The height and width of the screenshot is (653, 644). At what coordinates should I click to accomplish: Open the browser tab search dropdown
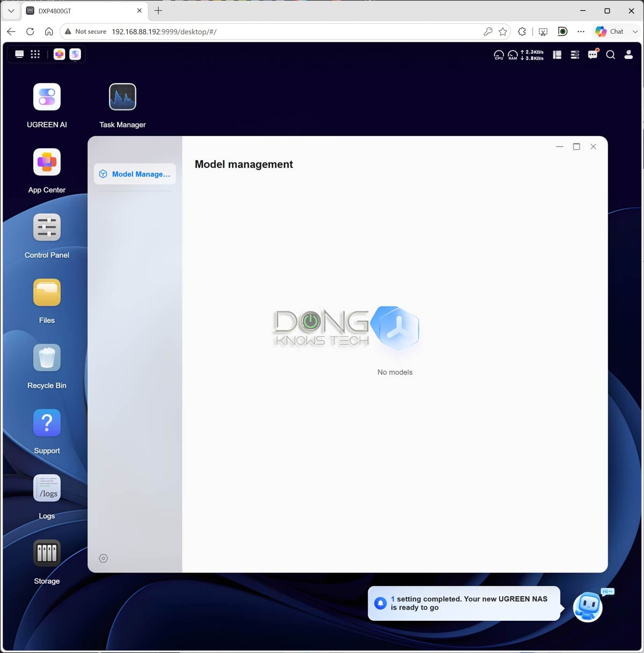click(x=11, y=11)
